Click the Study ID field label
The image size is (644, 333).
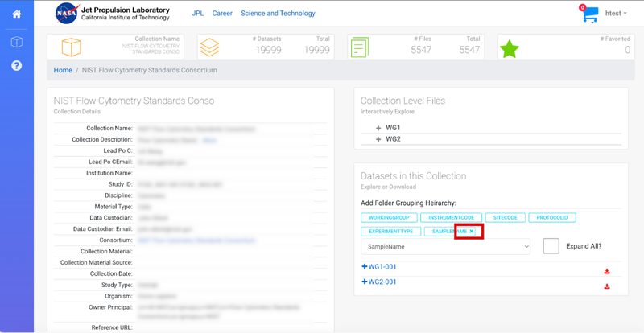tap(120, 184)
